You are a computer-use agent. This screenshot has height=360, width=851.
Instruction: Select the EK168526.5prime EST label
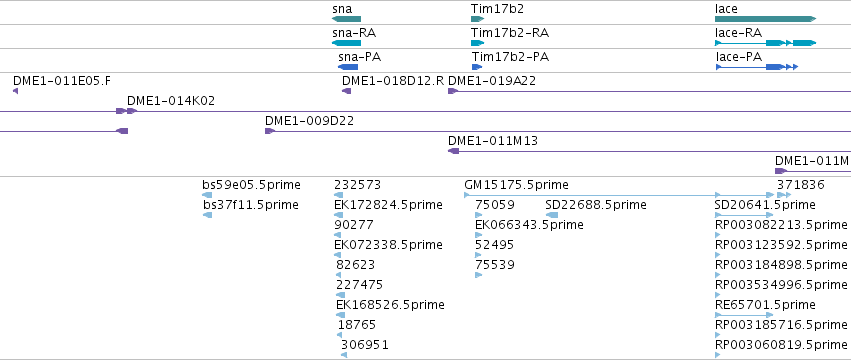(390, 305)
